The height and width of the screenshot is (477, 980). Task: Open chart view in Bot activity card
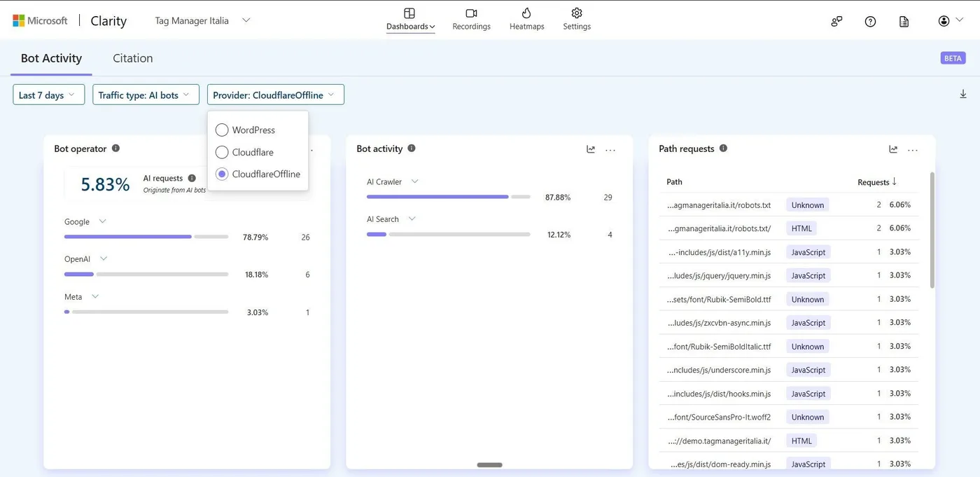point(591,149)
